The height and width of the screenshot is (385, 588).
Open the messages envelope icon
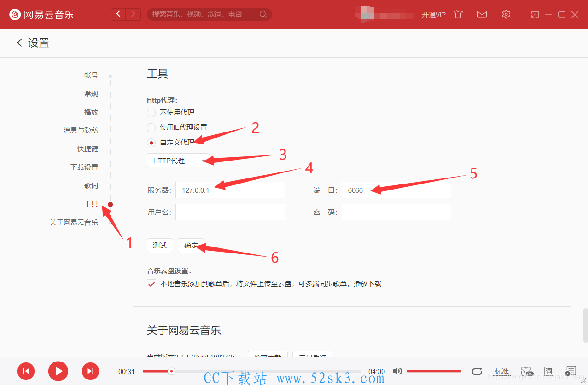pos(482,14)
